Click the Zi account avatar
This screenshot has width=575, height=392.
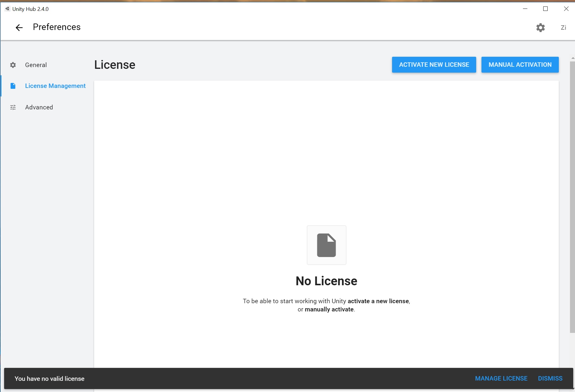click(563, 27)
